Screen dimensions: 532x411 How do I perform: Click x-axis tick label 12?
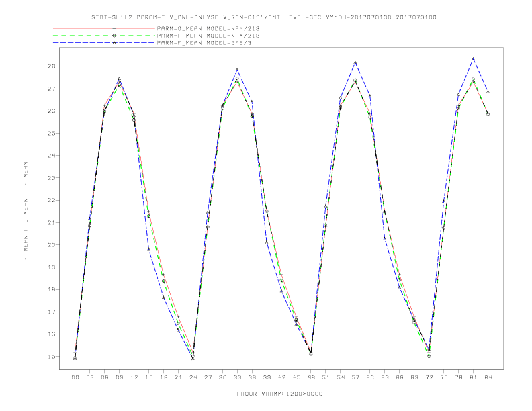click(x=134, y=377)
